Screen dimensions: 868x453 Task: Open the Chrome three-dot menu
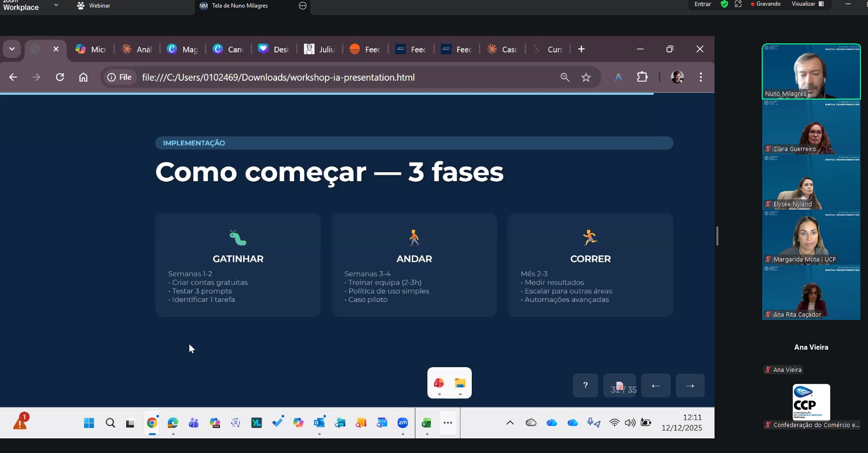click(x=701, y=77)
